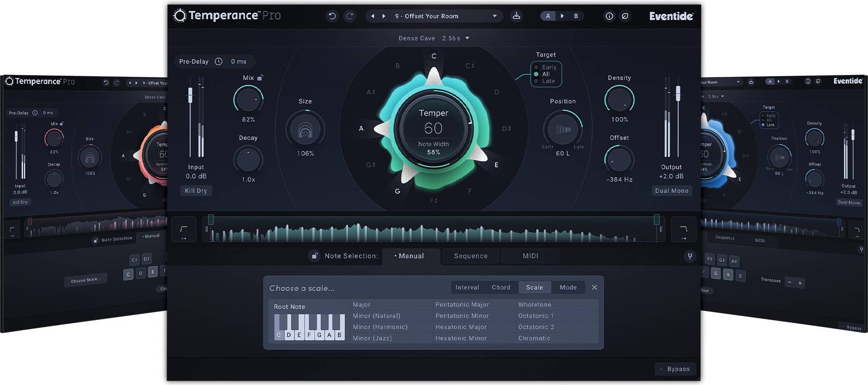This screenshot has width=868, height=385.
Task: Go to previous preset with left arrow
Action: [373, 16]
